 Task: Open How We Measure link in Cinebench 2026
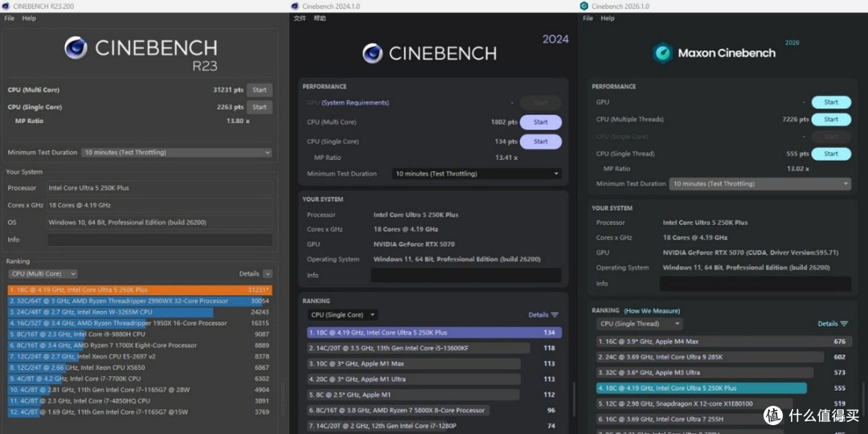[652, 311]
